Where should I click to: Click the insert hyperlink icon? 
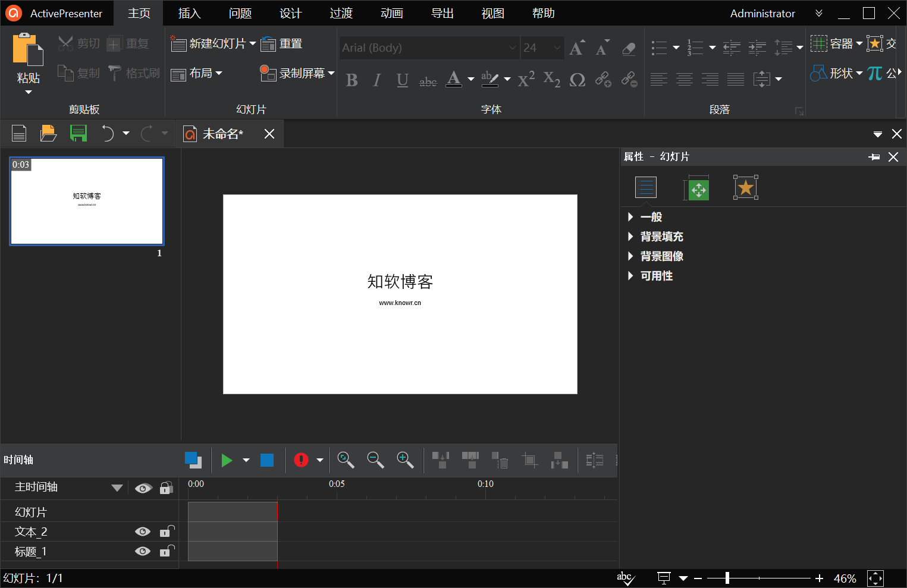click(x=603, y=80)
